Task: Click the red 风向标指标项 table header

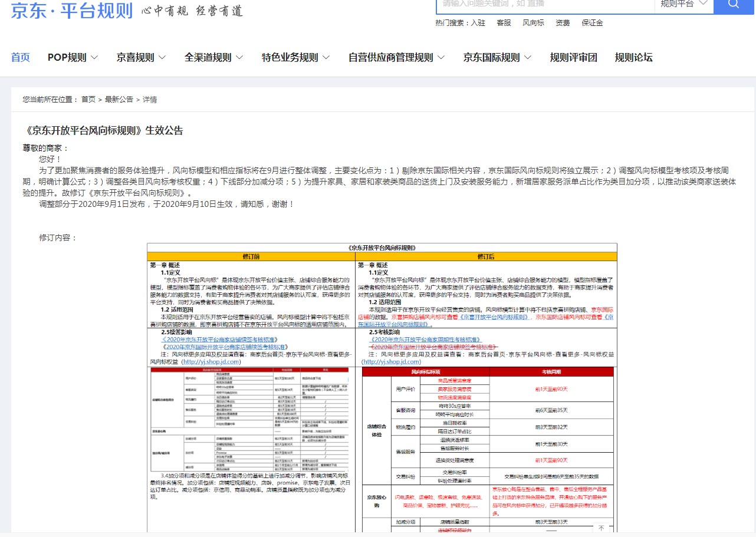Action: coord(426,372)
